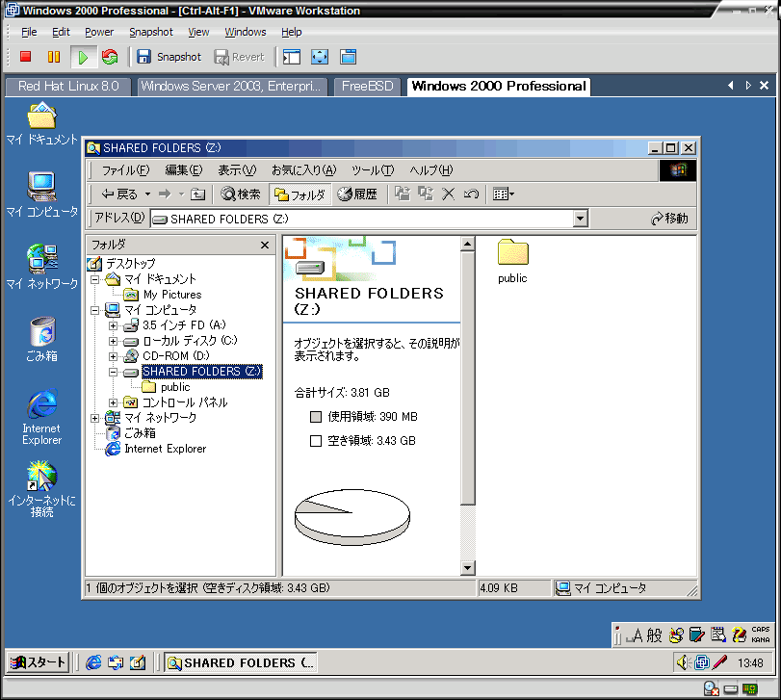The image size is (781, 700).
Task: Open マイ ドキュメント desktop icon
Action: [41, 124]
